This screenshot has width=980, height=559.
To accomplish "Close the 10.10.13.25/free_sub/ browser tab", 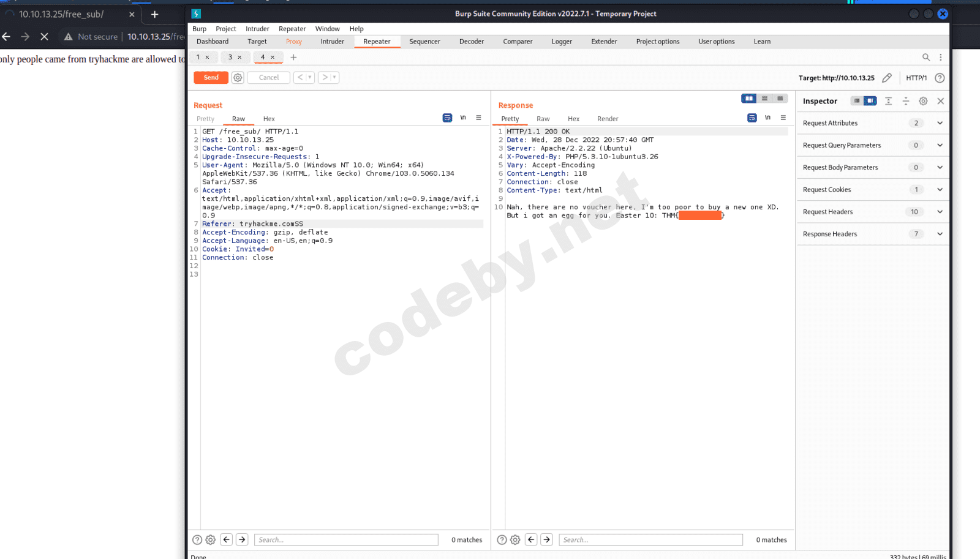I will (132, 14).
